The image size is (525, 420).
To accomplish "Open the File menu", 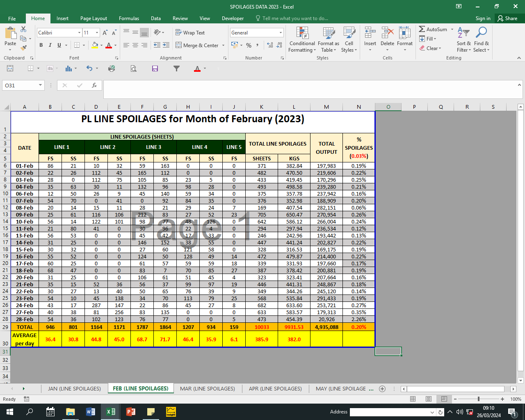I will 12,18.
